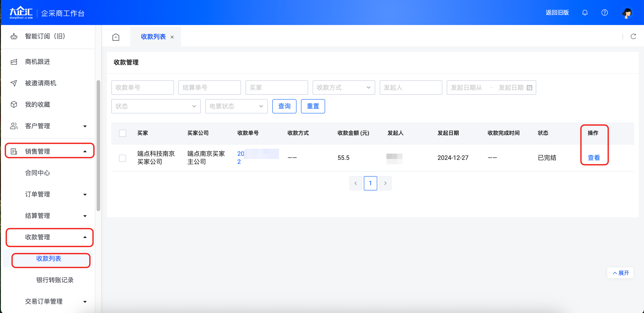644x313 pixels.
Task: Go to the home tab icon
Action: (116, 37)
